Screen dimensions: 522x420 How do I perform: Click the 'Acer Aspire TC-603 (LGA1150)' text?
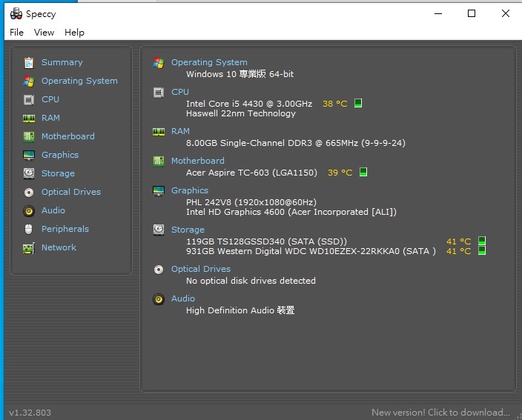tap(251, 173)
